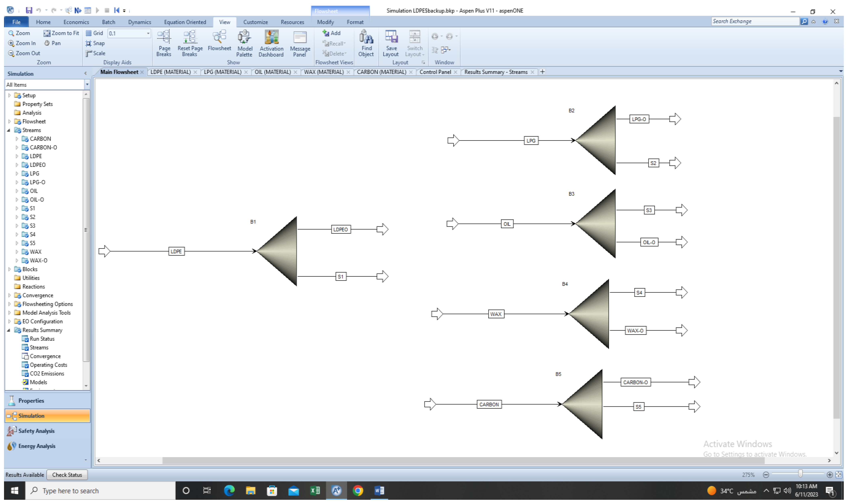
Task: Open the Energy Analysis environment
Action: pos(37,446)
